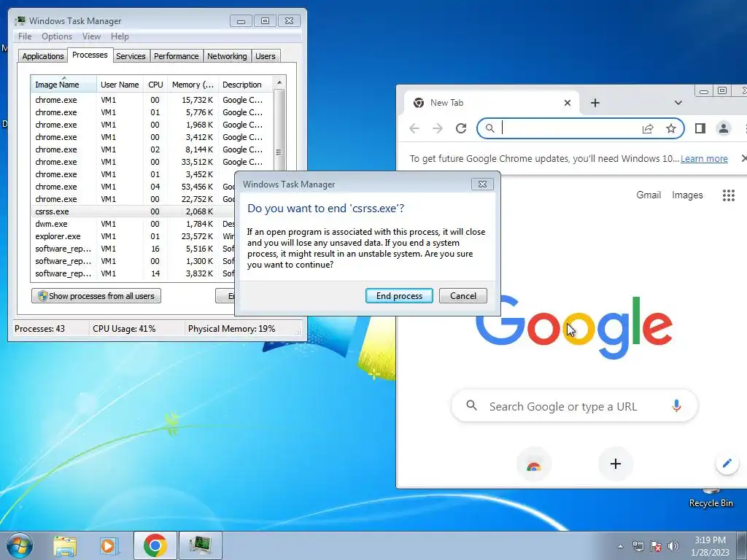Open Windows Explorer from the taskbar
Screen dimensions: 747x560
click(65, 546)
